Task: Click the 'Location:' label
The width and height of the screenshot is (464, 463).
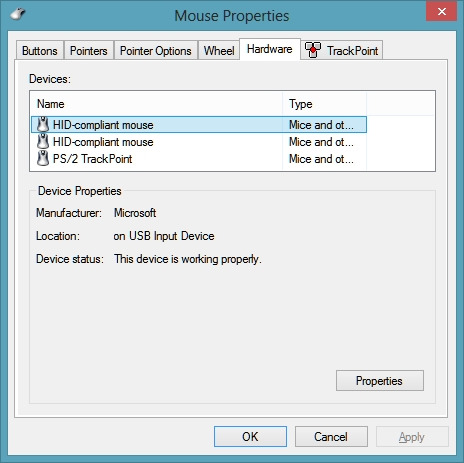Action: [58, 236]
